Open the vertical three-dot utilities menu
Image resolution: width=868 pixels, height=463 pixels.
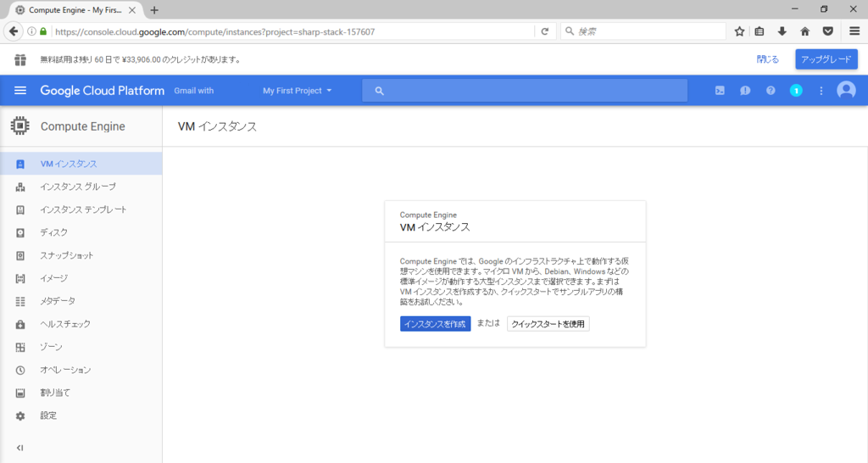point(821,90)
